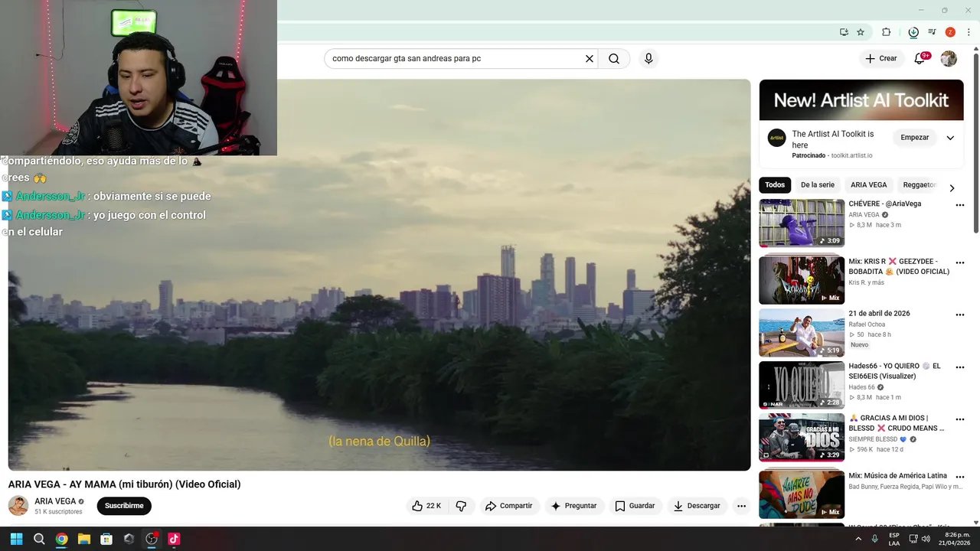Open Música de América Latina mix thumbnail
980x551 pixels.
click(802, 494)
